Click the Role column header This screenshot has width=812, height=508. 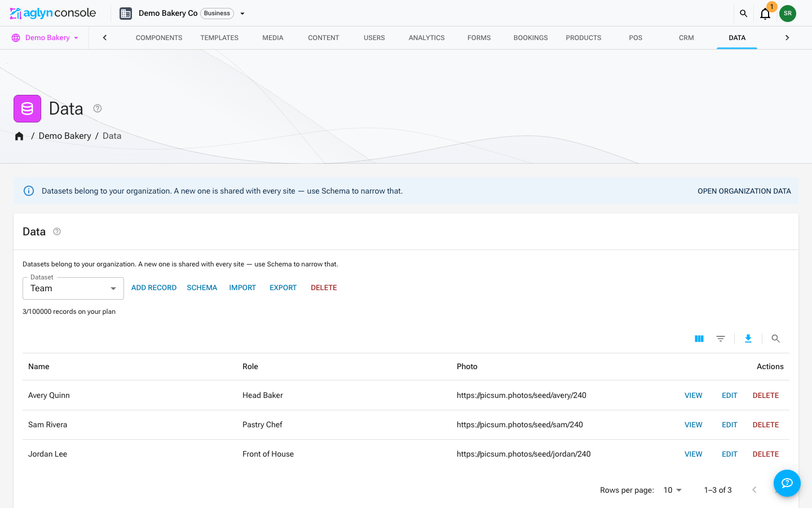(250, 367)
